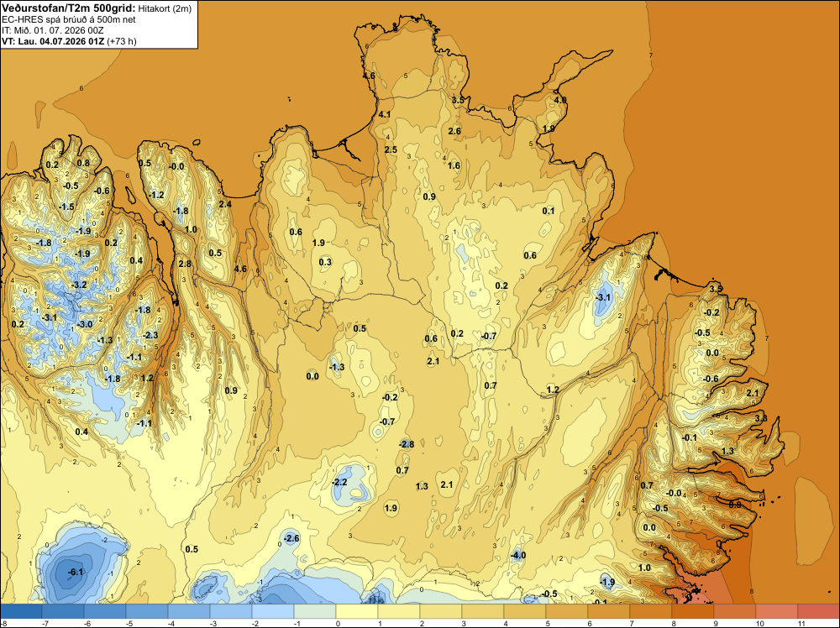
Task: Select the 3.8 label in the east fjords
Action: click(x=761, y=417)
